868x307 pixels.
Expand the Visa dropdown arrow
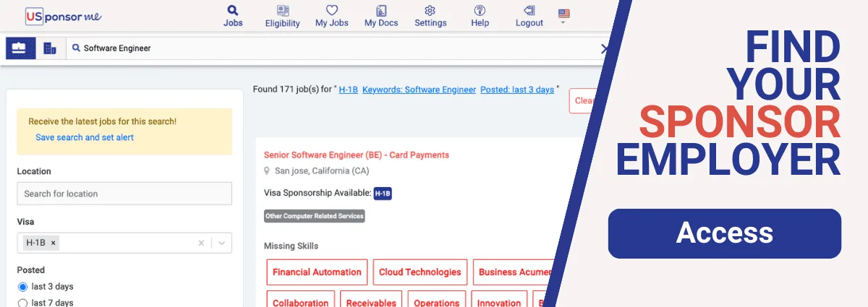tap(221, 243)
